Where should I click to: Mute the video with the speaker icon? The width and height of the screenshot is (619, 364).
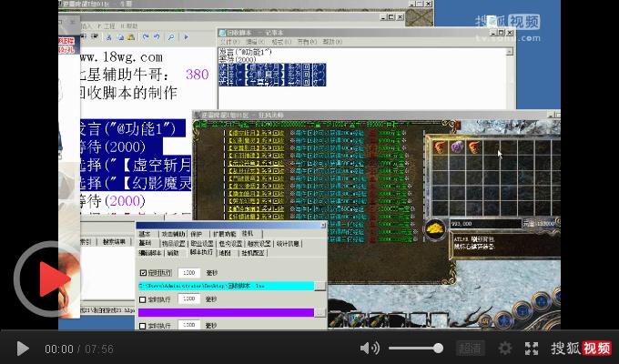tap(370, 349)
